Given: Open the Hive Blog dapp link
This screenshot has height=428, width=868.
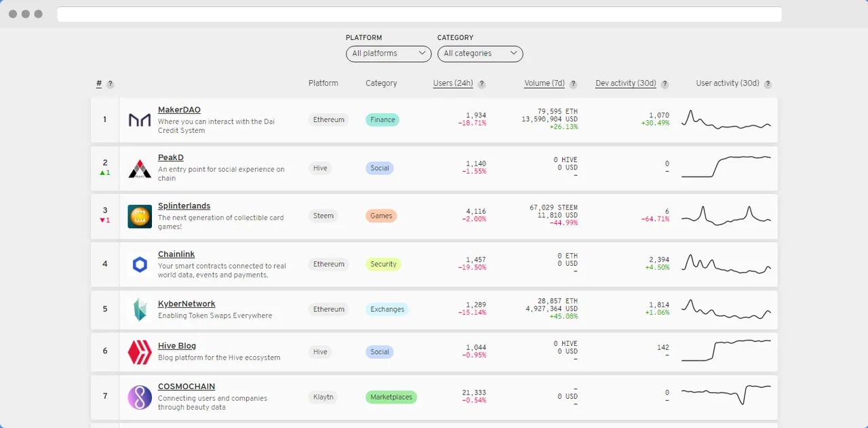Looking at the screenshot, I should point(177,346).
